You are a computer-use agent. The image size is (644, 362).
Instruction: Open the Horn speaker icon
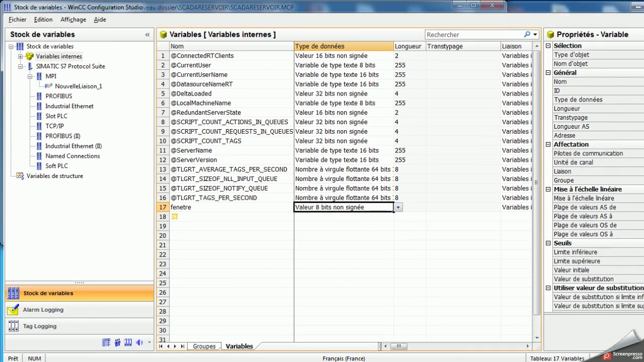click(x=139, y=342)
